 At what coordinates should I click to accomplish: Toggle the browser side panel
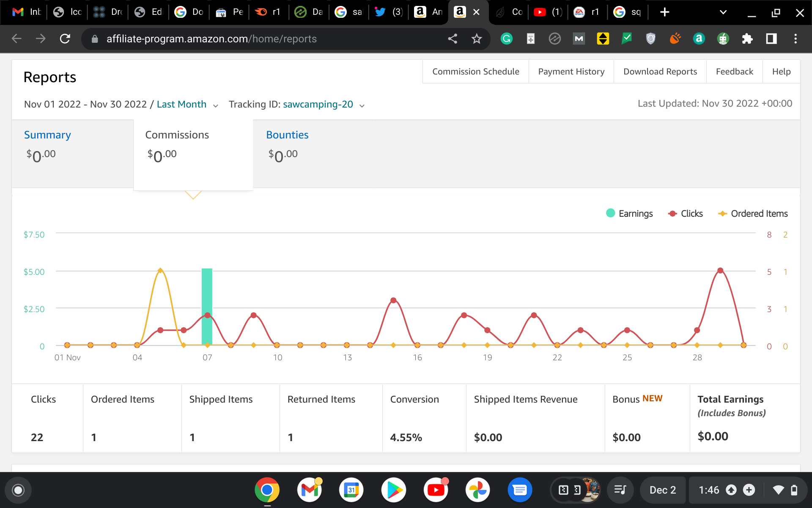(x=771, y=39)
